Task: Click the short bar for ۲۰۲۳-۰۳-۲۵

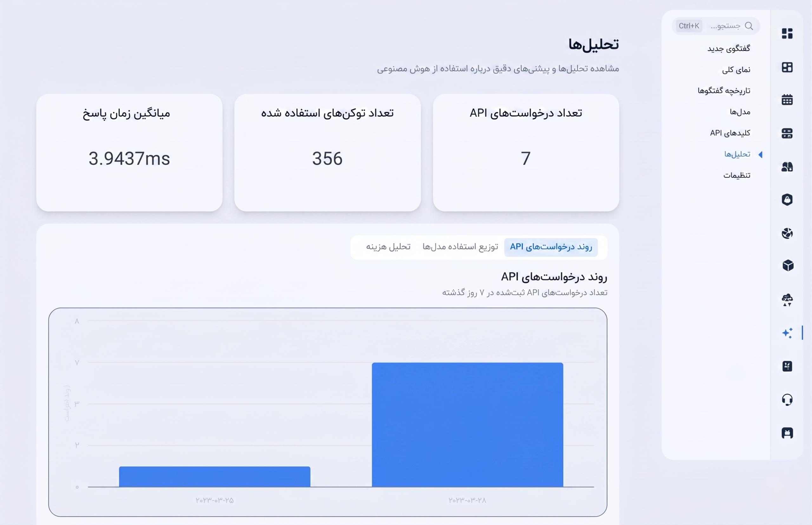Action: 215,476
